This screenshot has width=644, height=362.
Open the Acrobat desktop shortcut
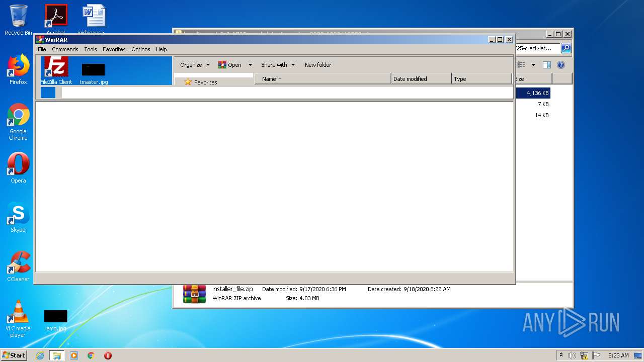56,19
